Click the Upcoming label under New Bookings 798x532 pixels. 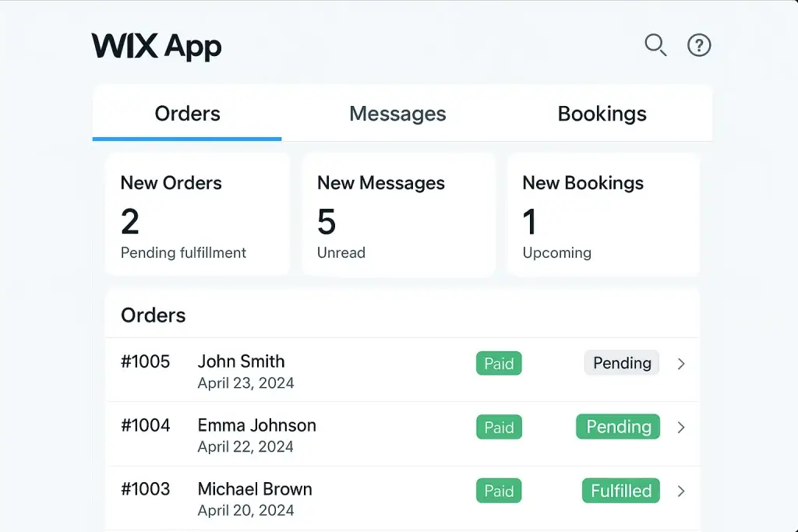point(556,253)
